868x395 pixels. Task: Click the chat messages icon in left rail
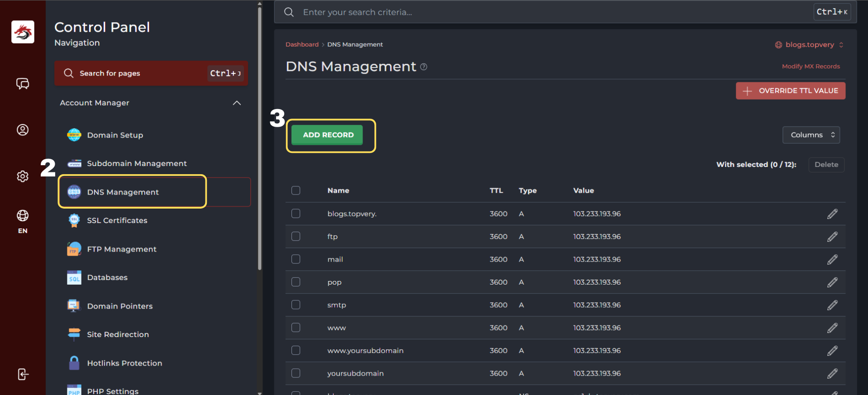click(x=23, y=84)
